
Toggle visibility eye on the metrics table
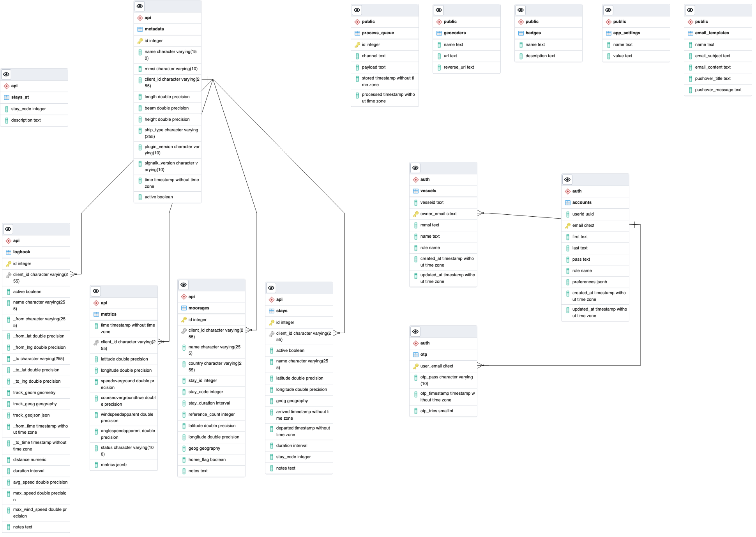[x=96, y=291]
